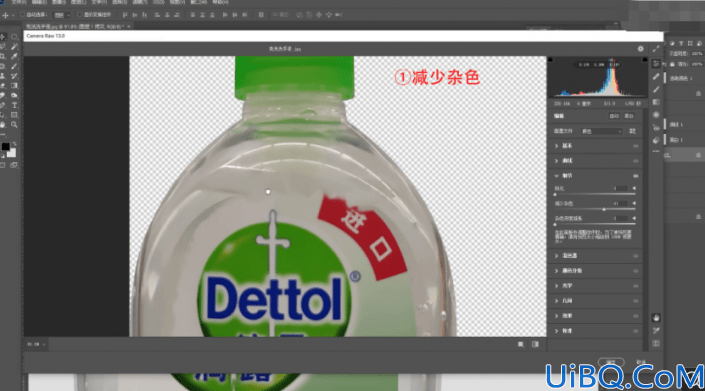Select Camera Raw Hand tool at bottom right
Viewport: 705px width, 391px height.
coord(656,318)
